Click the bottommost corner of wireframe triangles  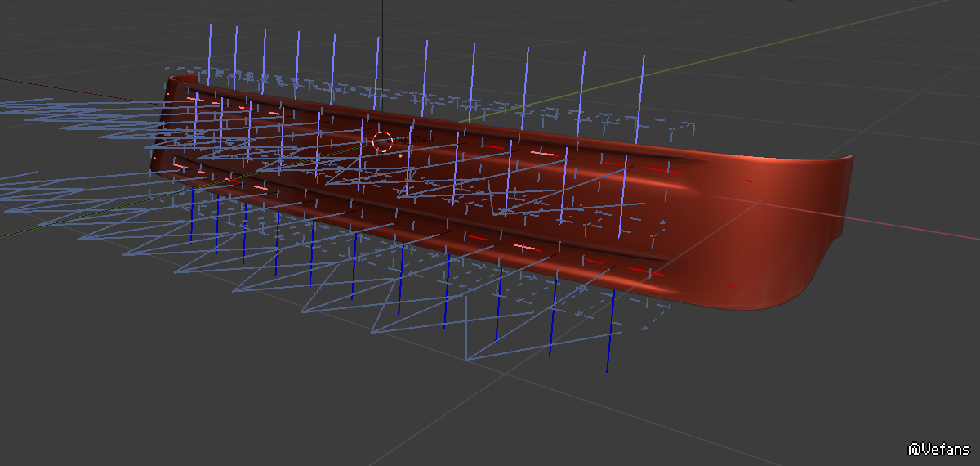coord(467,359)
